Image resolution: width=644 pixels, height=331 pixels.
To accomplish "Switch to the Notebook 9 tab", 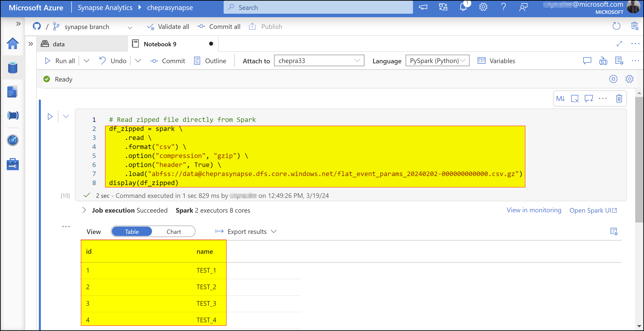I will coord(173,44).
